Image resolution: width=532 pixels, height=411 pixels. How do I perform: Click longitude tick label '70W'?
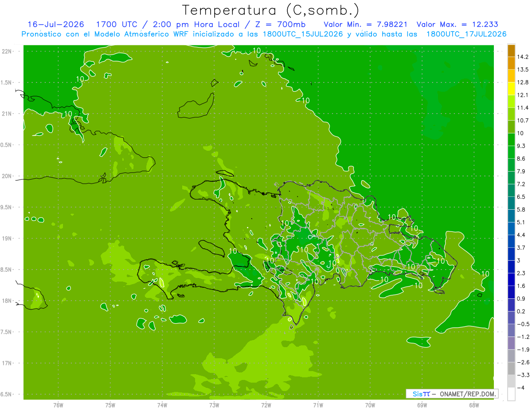370,405
